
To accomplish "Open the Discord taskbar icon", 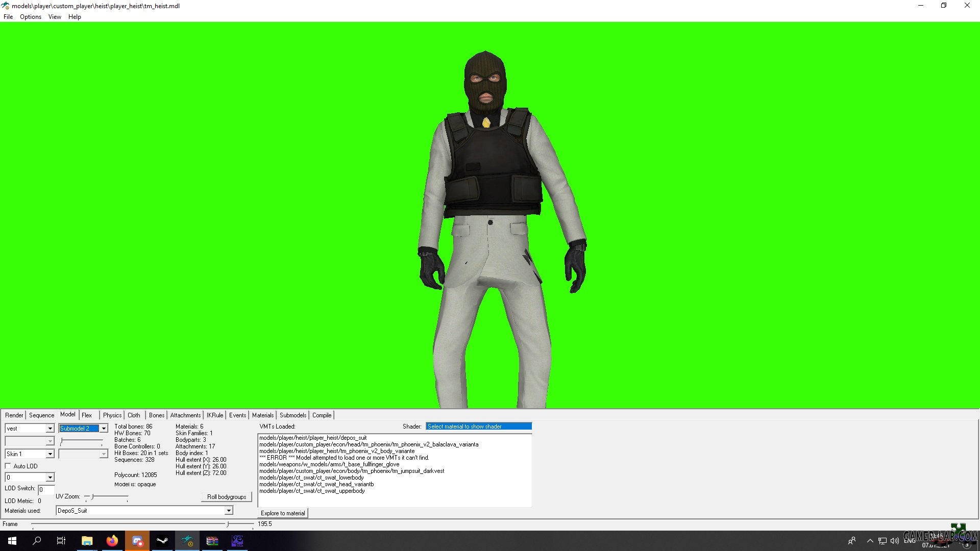I will 137,541.
